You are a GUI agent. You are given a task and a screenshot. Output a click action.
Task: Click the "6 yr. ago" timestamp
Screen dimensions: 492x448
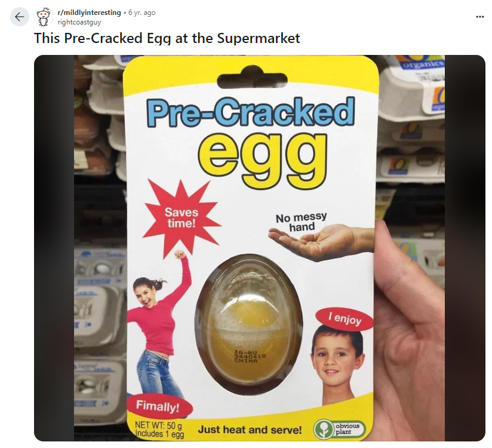tap(142, 13)
